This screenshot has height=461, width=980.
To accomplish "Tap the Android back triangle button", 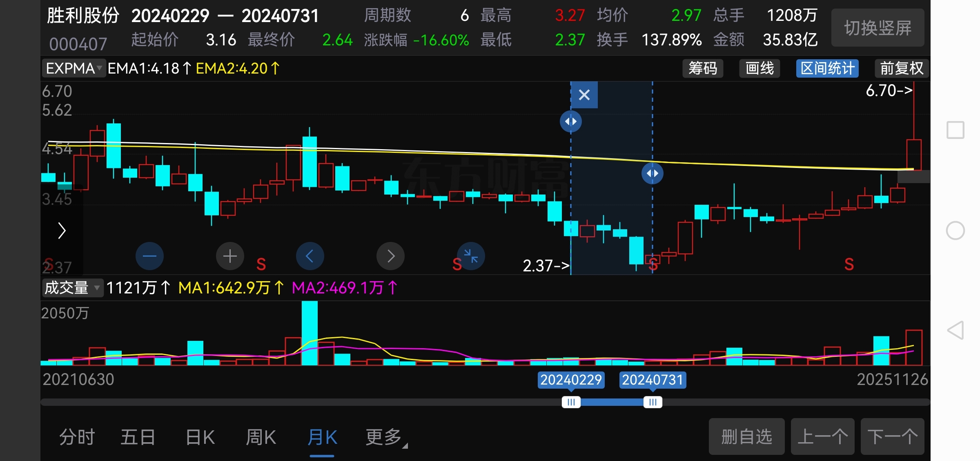I will 955,330.
